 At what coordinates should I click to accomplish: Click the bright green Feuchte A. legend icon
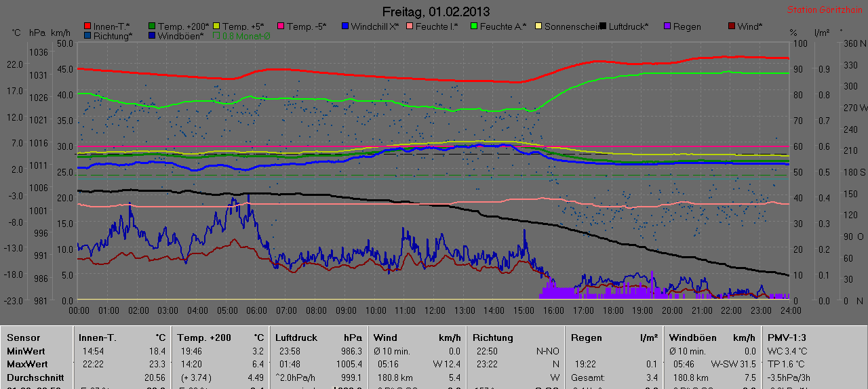[474, 26]
